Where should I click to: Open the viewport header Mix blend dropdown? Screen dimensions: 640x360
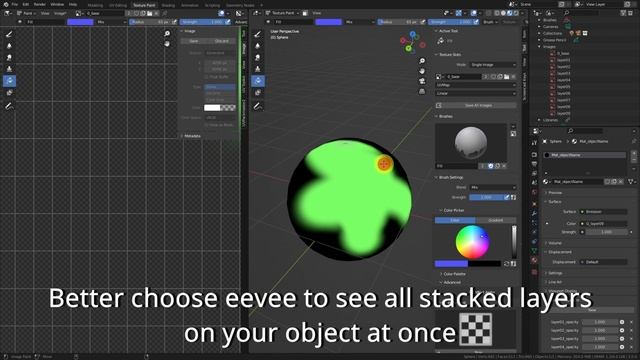coord(359,22)
